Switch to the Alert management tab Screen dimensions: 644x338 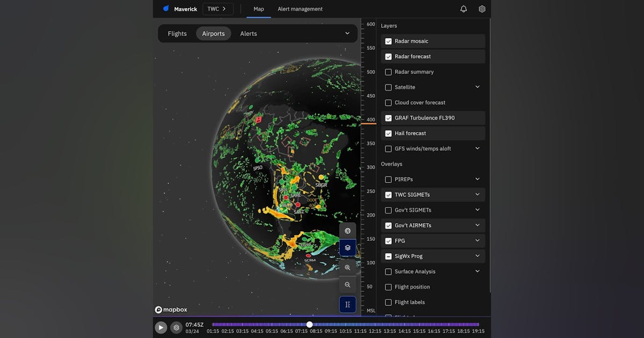click(x=300, y=9)
